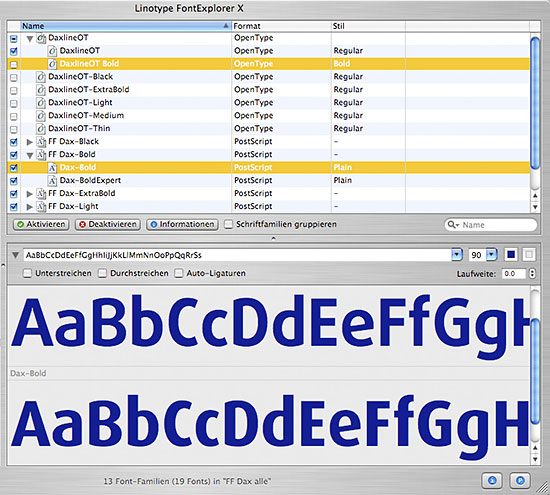Click the pane splitter handle arrow

pos(274,238)
